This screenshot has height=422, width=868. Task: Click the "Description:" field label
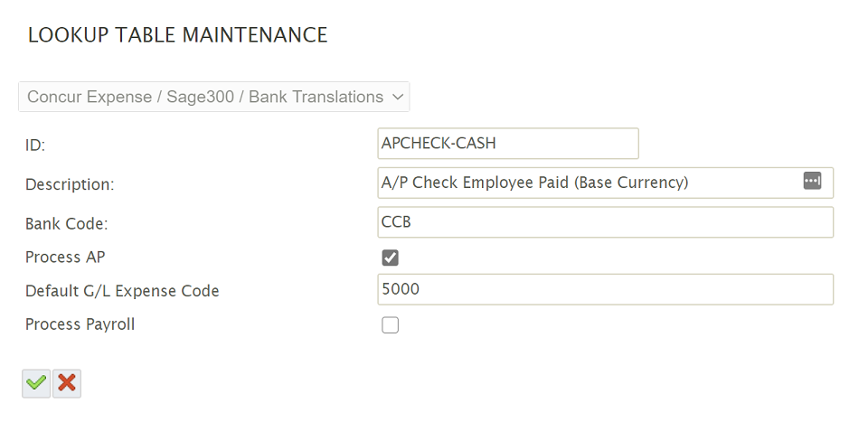click(70, 184)
